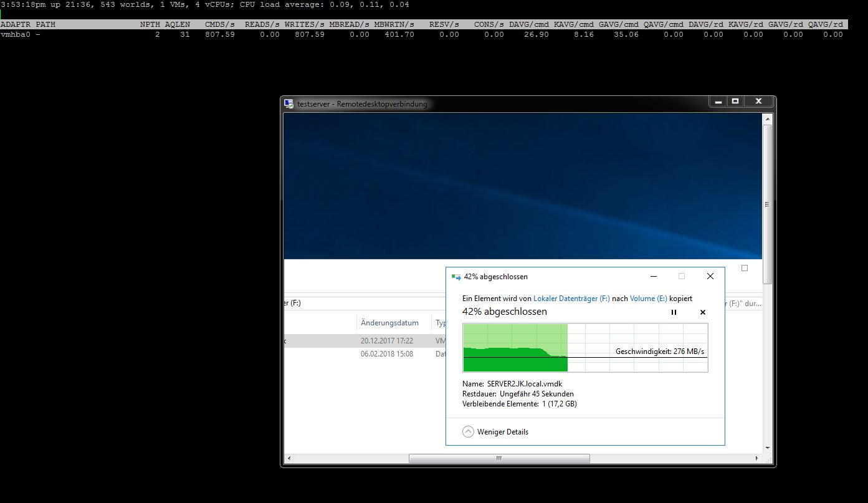Screen dimensions: 868x503
Task: Sort by Änderungsdatum column header
Action: pyautogui.click(x=389, y=323)
